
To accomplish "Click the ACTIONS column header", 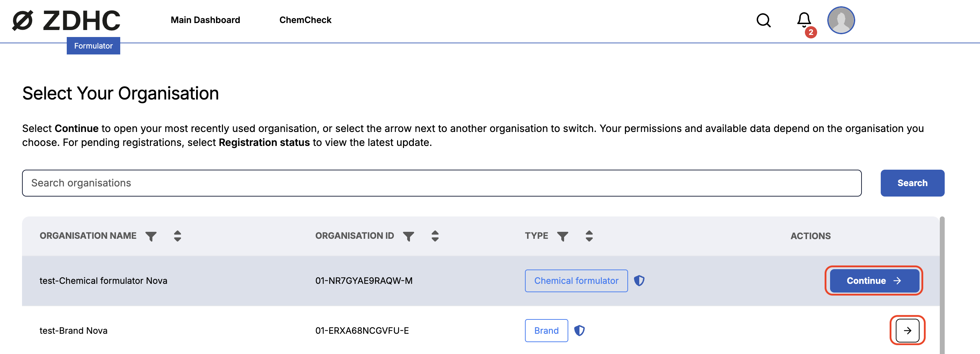I will (x=810, y=236).
